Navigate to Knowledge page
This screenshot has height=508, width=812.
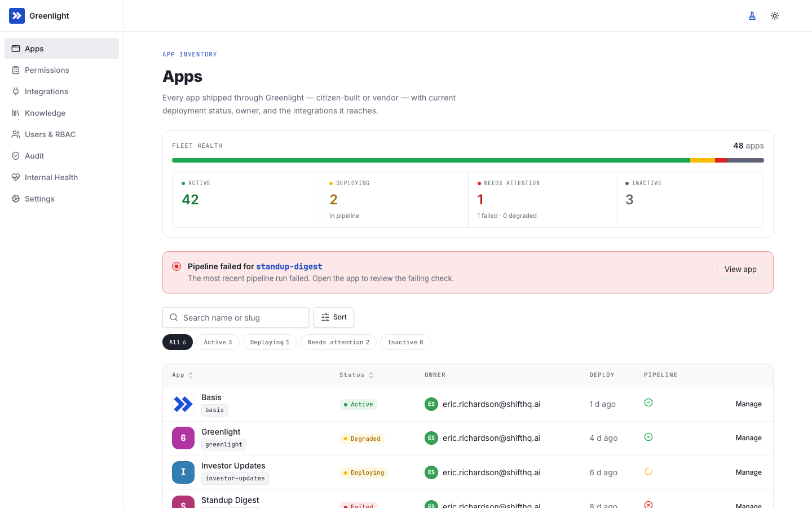61,113
